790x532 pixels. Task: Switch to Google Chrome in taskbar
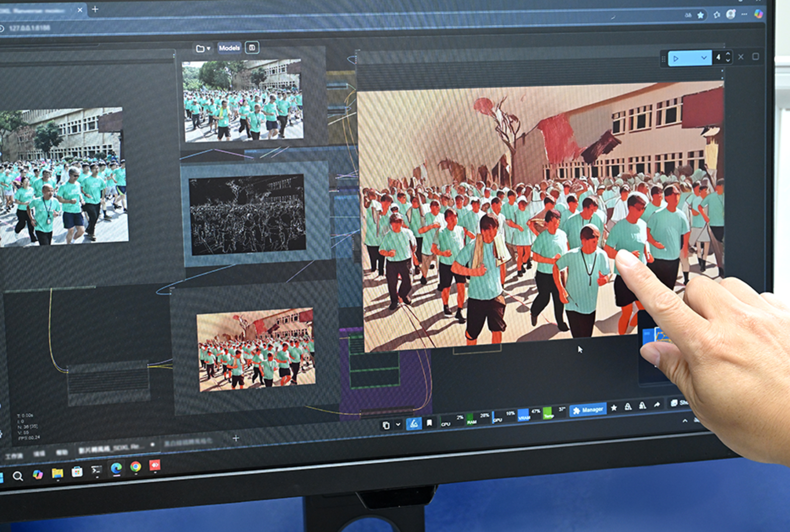pos(136,466)
